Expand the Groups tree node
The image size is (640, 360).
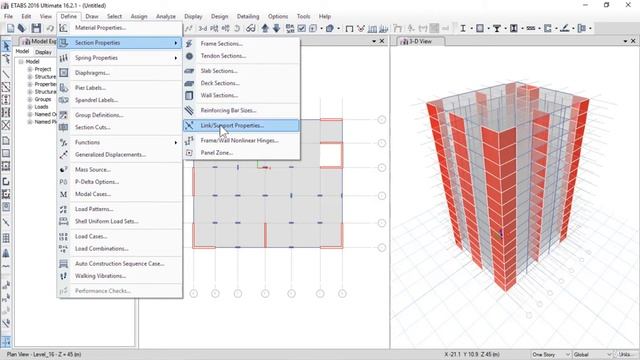pyautogui.click(x=30, y=99)
